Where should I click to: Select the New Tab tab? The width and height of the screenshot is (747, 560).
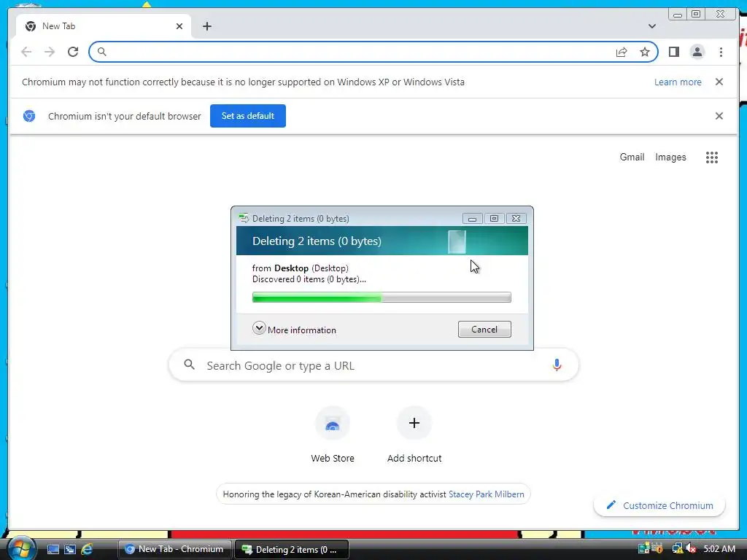click(104, 26)
